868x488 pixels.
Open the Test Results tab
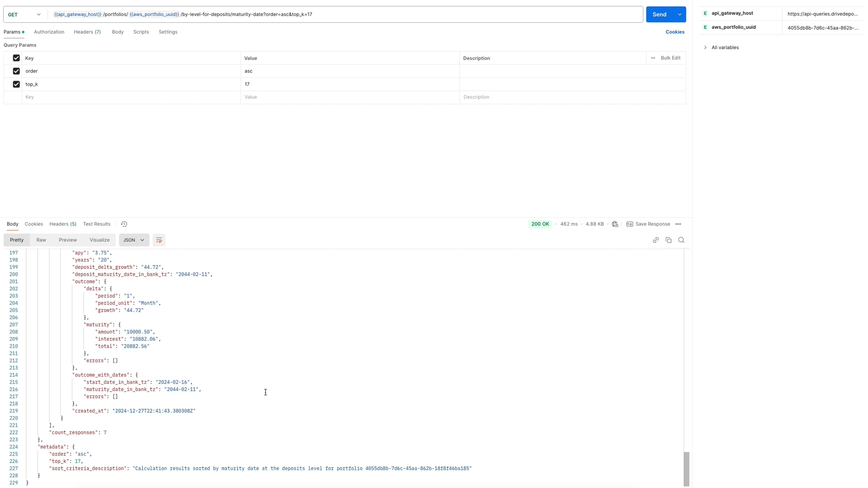[97, 224]
